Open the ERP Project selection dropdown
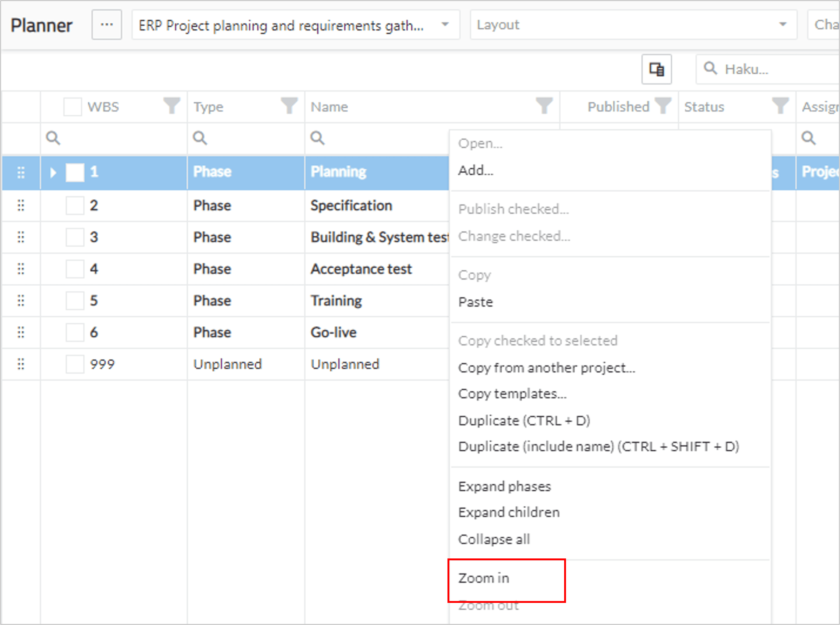Image resolution: width=840 pixels, height=625 pixels. (x=295, y=25)
